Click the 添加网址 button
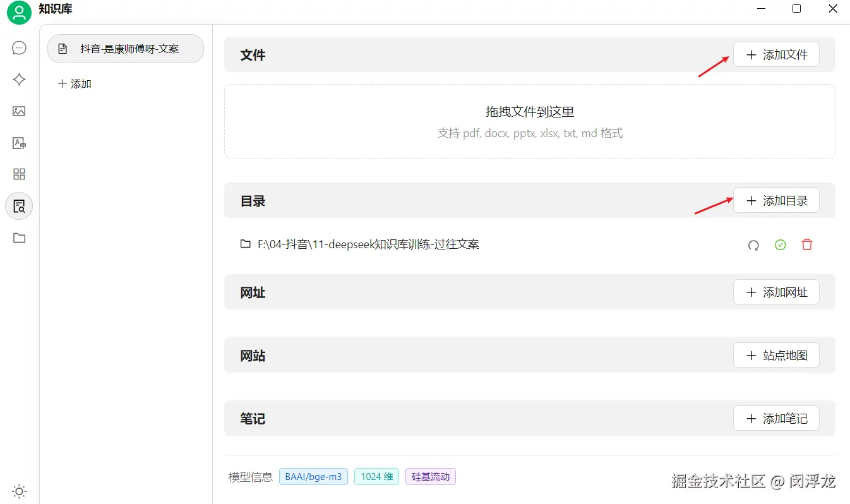 tap(776, 292)
